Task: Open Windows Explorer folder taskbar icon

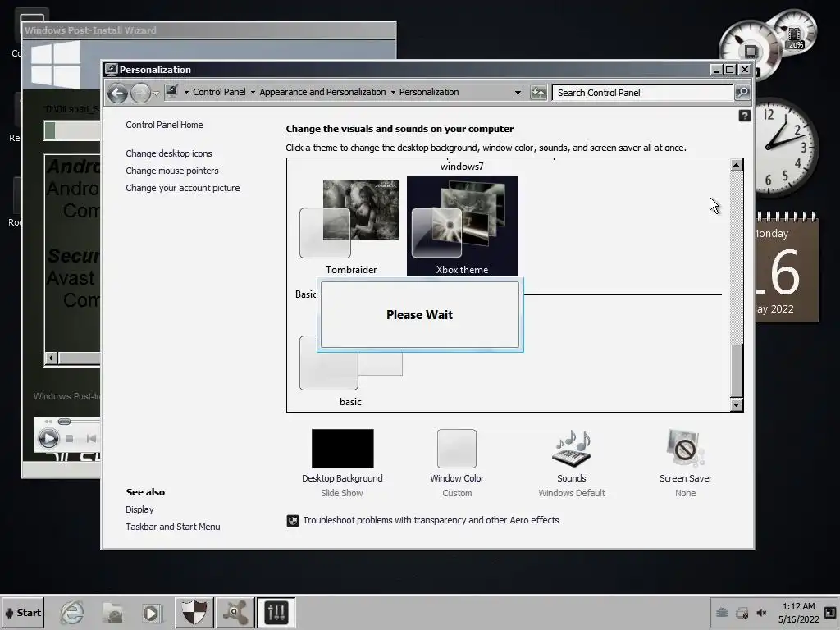Action: pyautogui.click(x=112, y=613)
